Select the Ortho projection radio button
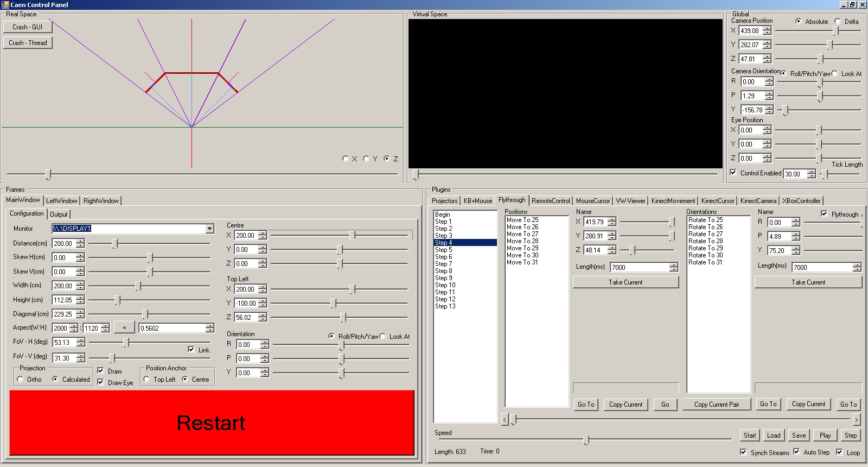The height and width of the screenshot is (467, 868). (21, 379)
